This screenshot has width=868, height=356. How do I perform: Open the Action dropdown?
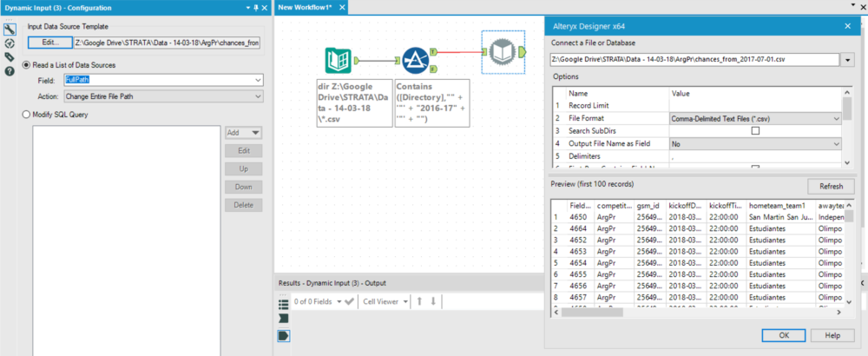pos(163,96)
